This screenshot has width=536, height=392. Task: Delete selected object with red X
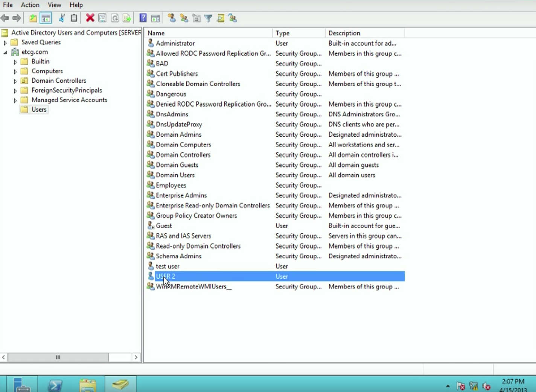pyautogui.click(x=90, y=18)
